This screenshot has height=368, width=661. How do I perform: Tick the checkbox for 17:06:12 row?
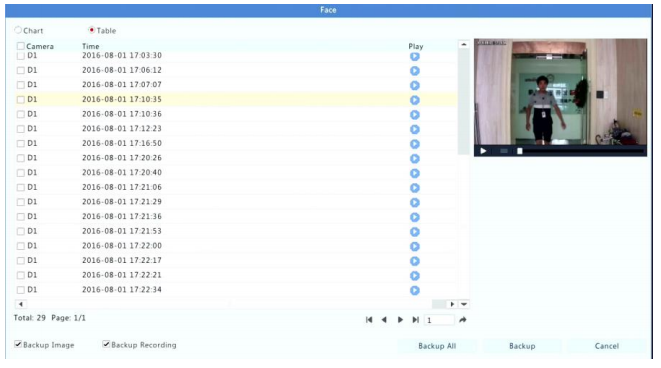point(20,70)
